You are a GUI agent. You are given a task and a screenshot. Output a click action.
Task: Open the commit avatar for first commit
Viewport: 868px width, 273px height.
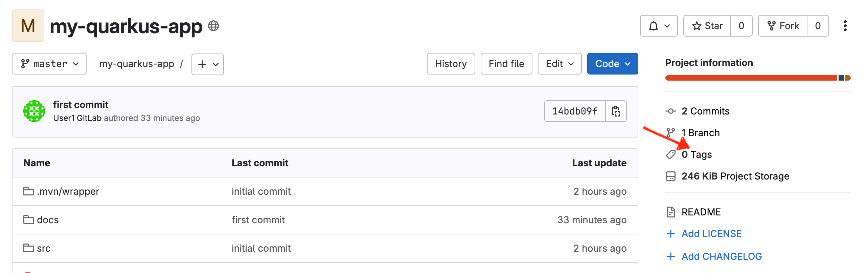point(34,111)
